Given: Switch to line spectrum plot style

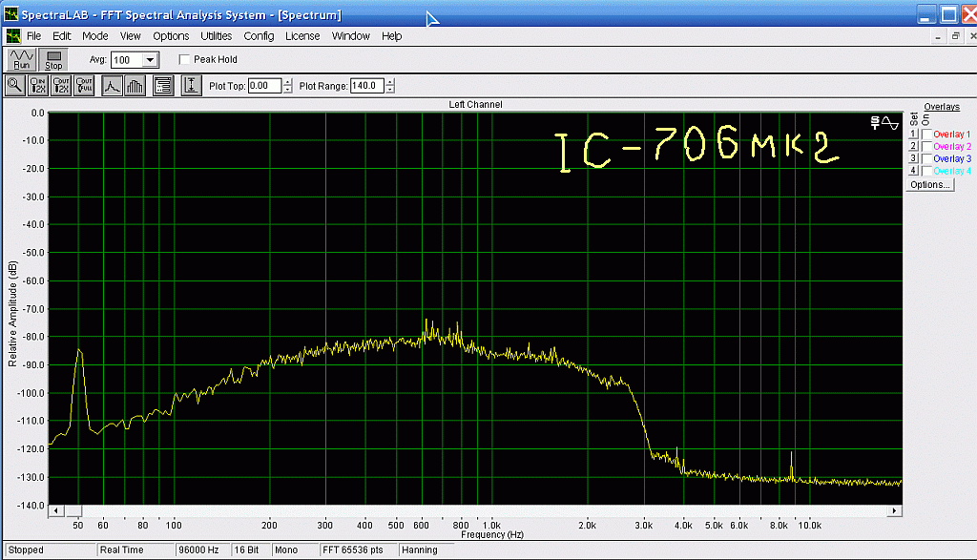Looking at the screenshot, I should pos(112,85).
